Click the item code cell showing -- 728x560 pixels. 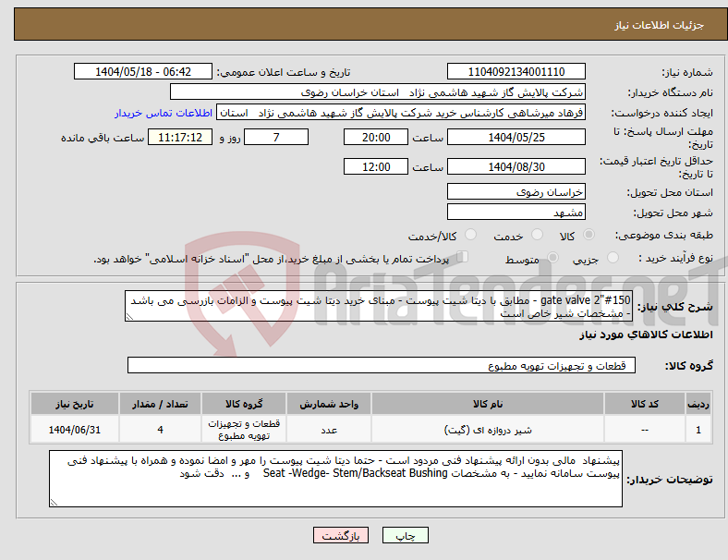coord(645,430)
